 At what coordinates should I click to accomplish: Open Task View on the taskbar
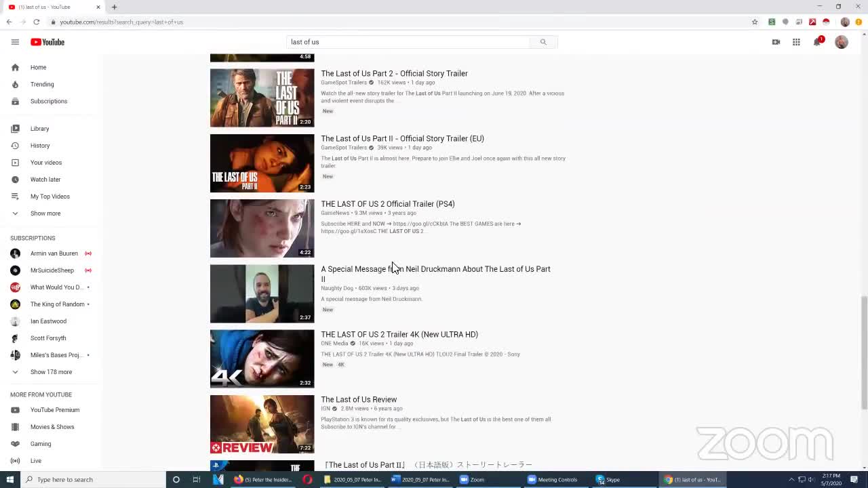(197, 479)
